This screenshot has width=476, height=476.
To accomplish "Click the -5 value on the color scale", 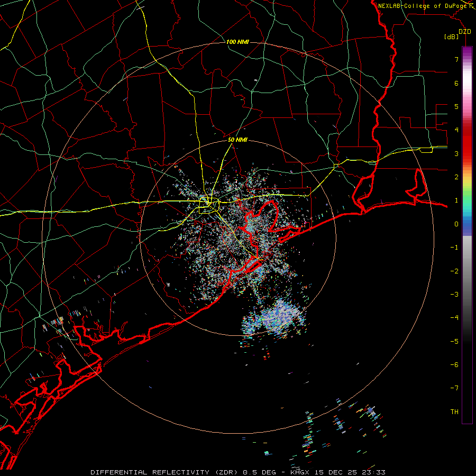I will click(454, 342).
